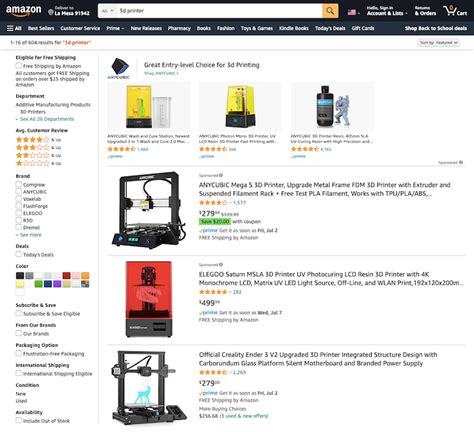This screenshot has height=432, width=474.
Task: Open the shopping cart icon
Action: pyautogui.click(x=450, y=11)
